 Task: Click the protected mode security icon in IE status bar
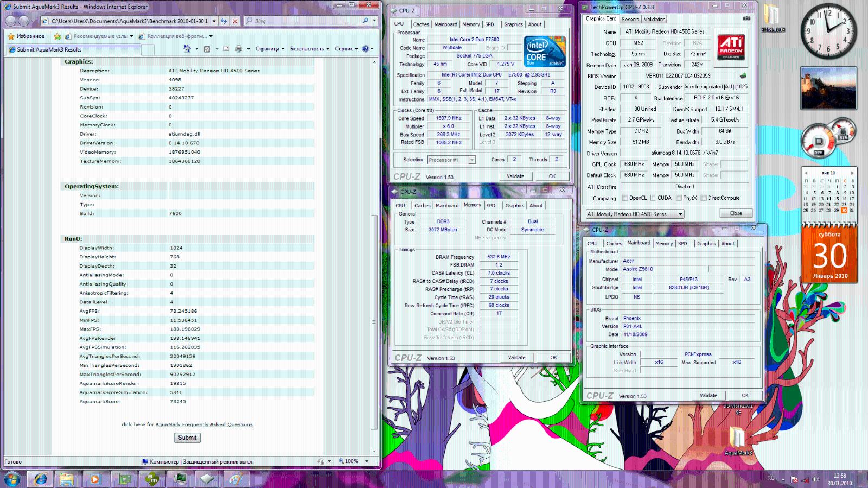click(x=144, y=461)
